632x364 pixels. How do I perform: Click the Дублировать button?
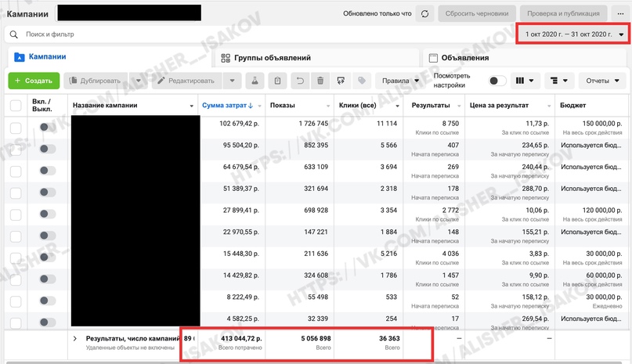coord(96,81)
